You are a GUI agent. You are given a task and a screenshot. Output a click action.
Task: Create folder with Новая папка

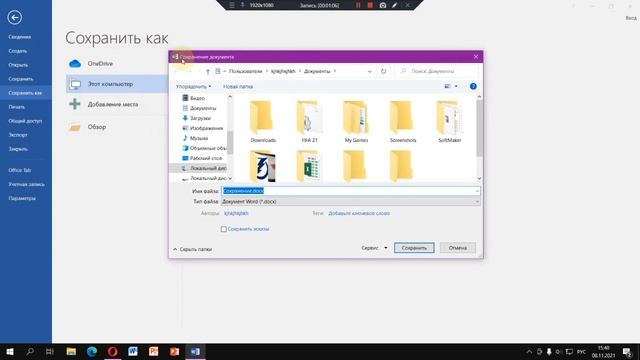click(x=238, y=87)
